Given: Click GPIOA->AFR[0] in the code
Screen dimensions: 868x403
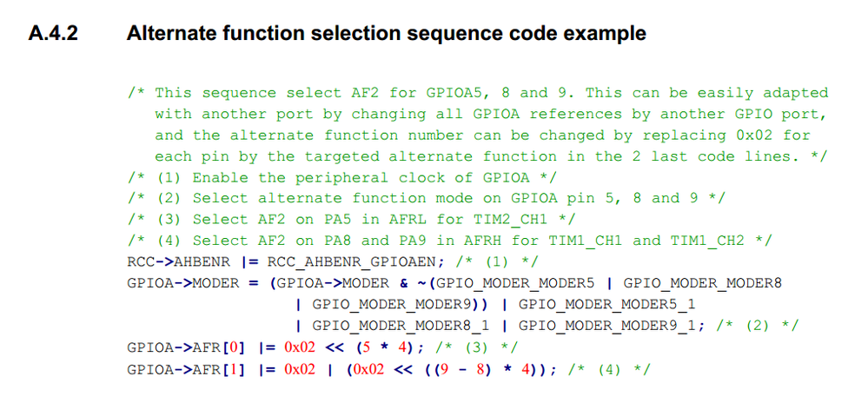Looking at the screenshot, I should point(186,347).
